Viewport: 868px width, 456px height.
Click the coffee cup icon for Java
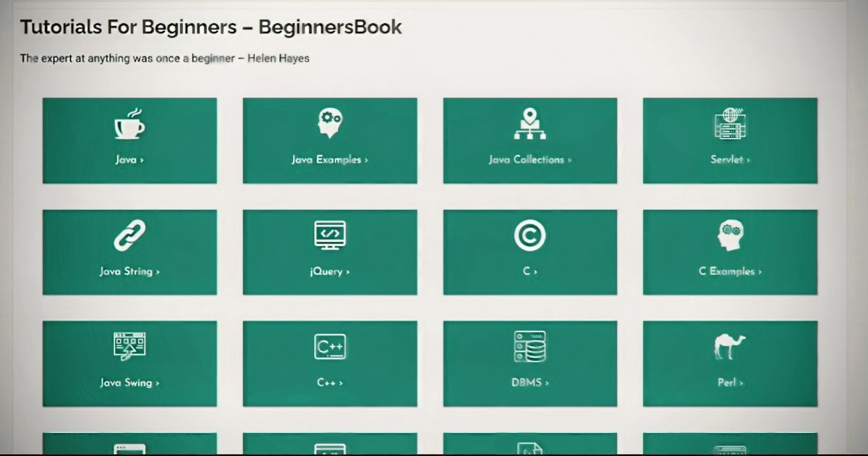(129, 124)
